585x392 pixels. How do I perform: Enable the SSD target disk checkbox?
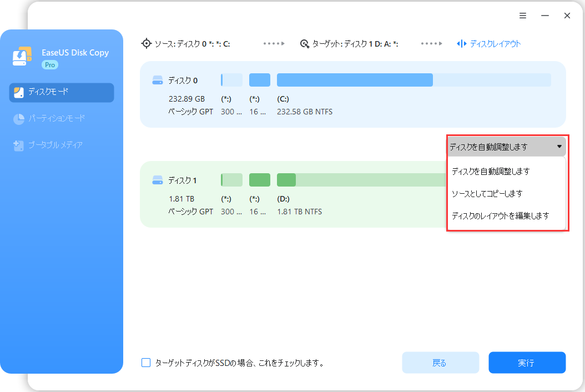146,363
